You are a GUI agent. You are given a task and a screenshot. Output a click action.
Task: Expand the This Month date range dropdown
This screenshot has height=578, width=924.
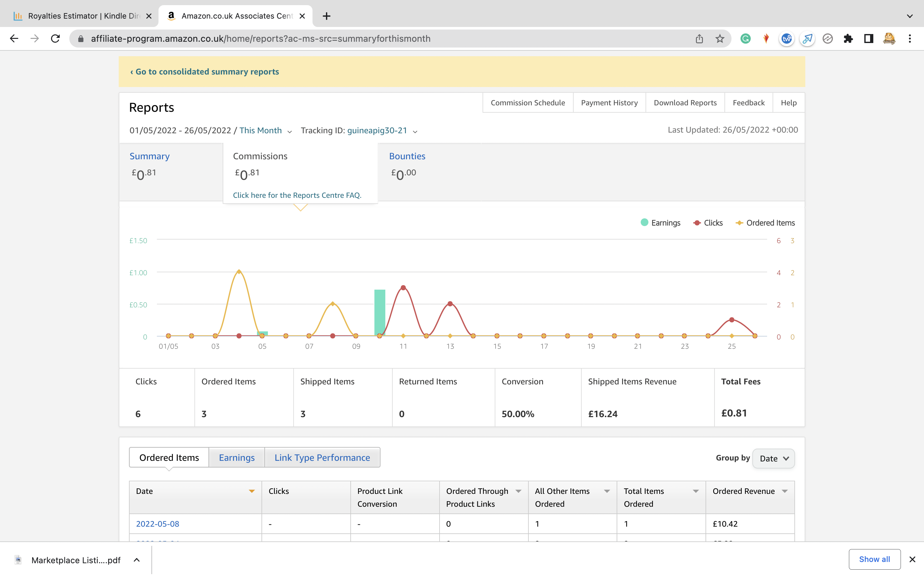[x=266, y=131]
